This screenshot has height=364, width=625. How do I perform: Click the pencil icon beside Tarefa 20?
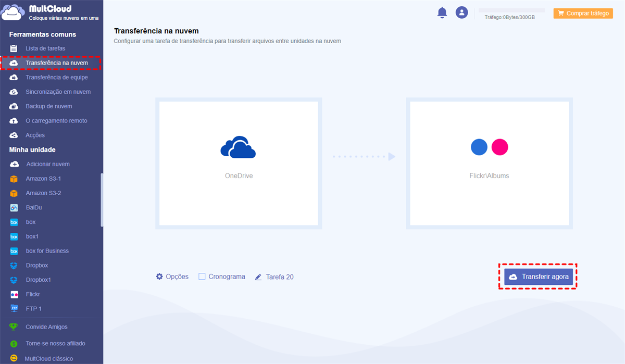coord(258,277)
